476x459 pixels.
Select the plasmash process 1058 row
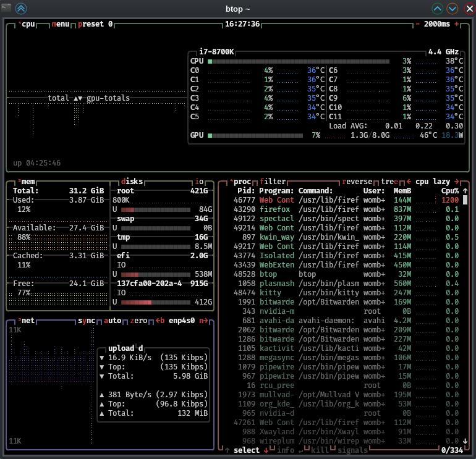pyautogui.click(x=346, y=284)
